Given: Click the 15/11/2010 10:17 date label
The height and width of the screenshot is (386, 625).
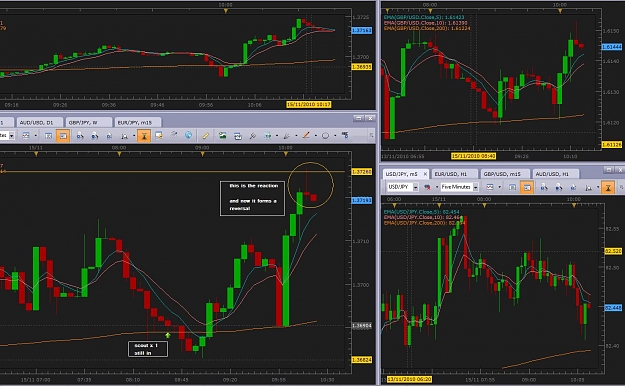Looking at the screenshot, I should point(309,104).
